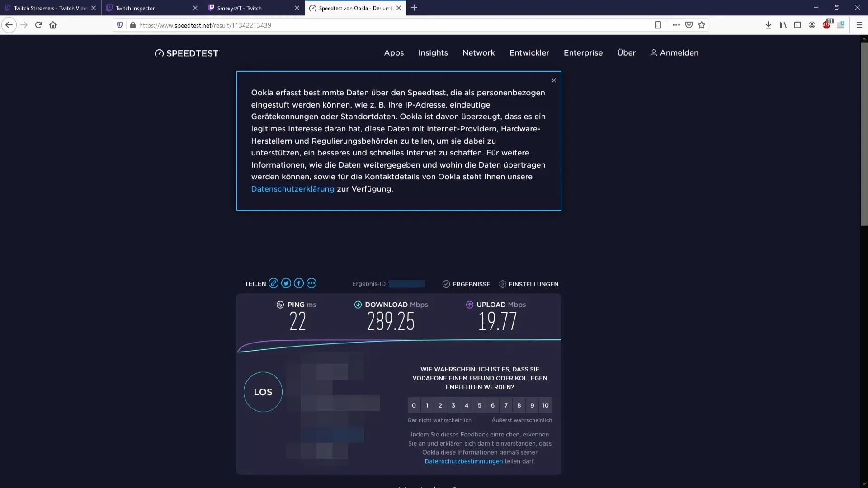Click the site padlock security icon

(x=132, y=25)
